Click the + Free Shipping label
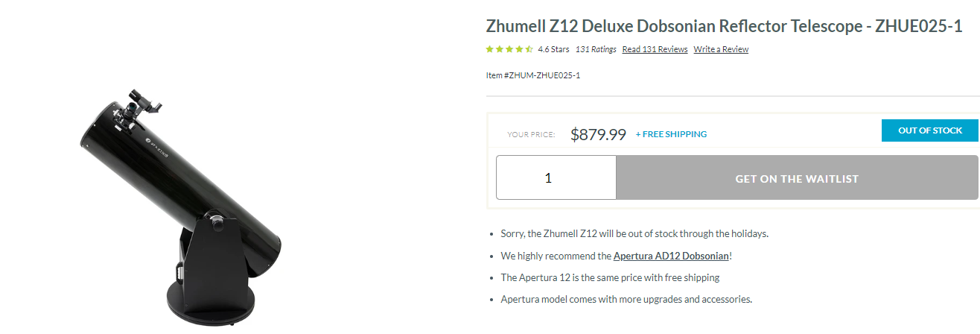The image size is (980, 334). (x=671, y=135)
